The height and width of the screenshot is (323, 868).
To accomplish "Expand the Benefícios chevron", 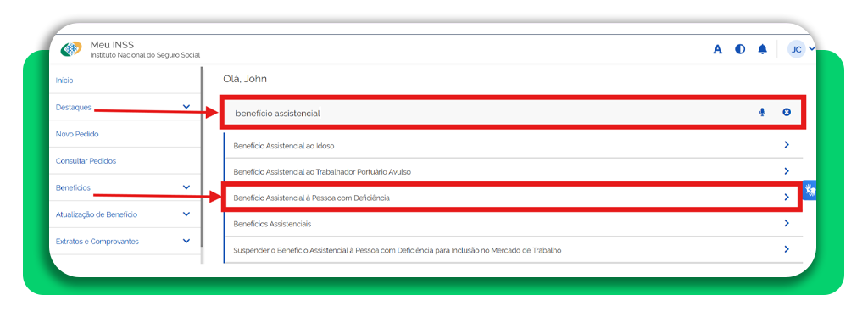I will coord(186,187).
